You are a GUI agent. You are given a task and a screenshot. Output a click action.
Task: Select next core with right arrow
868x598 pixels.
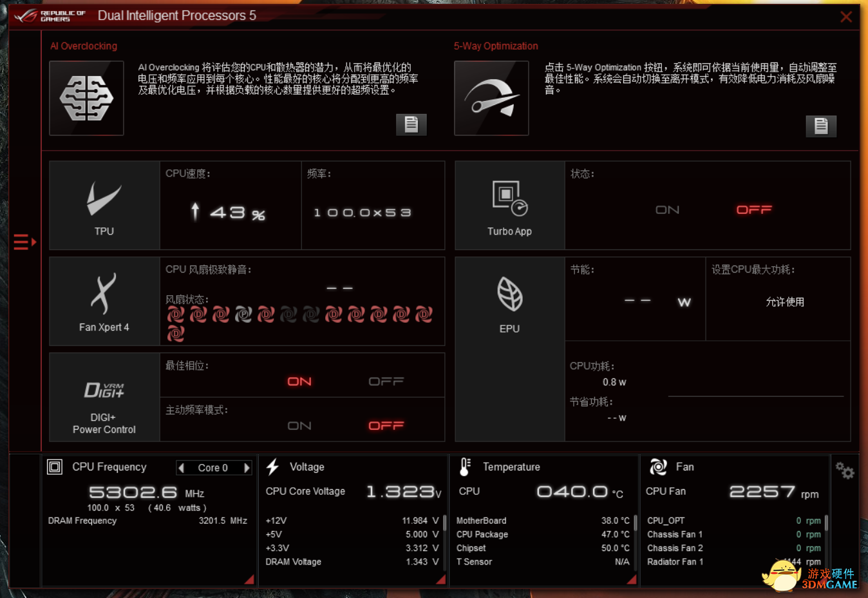[247, 468]
